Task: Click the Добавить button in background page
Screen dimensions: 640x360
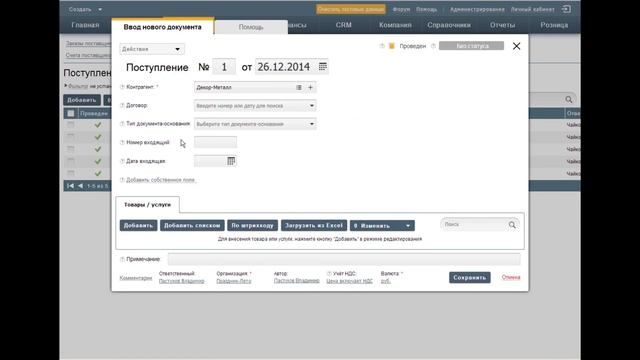Action: [x=82, y=100]
